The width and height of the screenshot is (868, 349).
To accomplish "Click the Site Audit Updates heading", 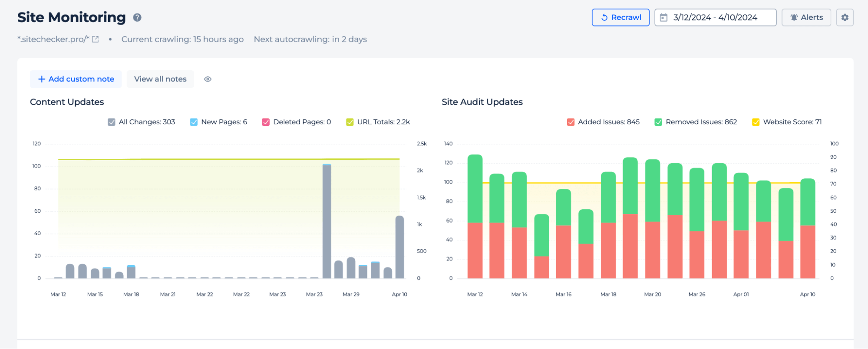I will coord(482,102).
